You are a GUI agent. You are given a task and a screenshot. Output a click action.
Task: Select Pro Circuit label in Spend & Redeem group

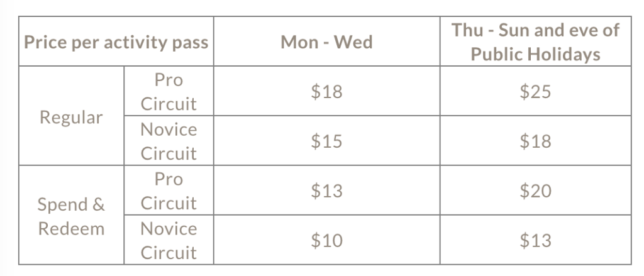point(169,191)
